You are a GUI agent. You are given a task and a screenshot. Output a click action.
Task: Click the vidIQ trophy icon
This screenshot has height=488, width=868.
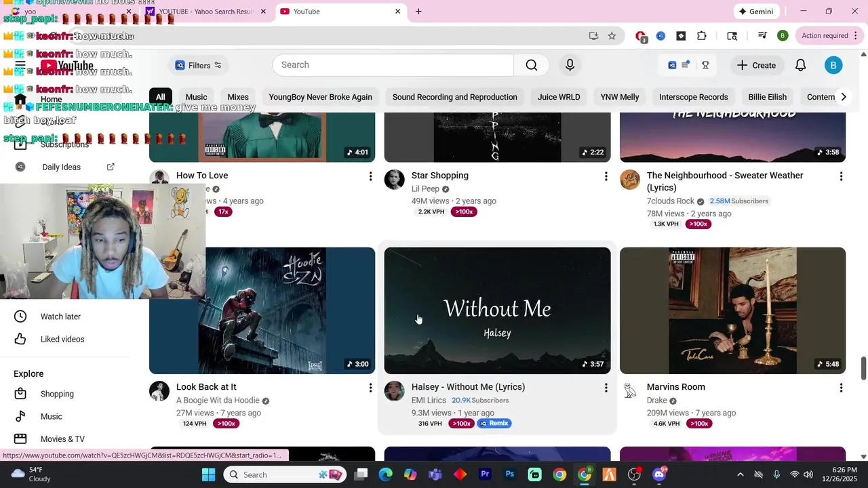click(x=705, y=65)
